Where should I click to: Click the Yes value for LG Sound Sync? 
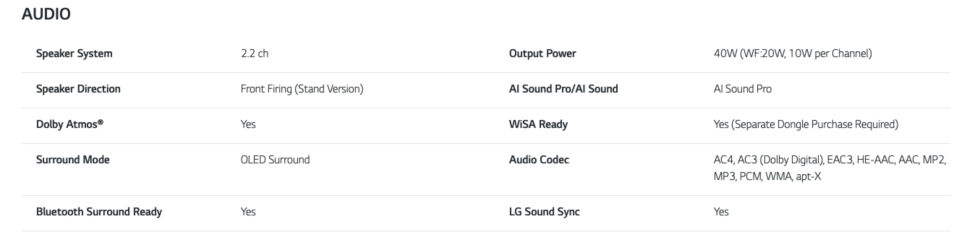[x=721, y=212]
